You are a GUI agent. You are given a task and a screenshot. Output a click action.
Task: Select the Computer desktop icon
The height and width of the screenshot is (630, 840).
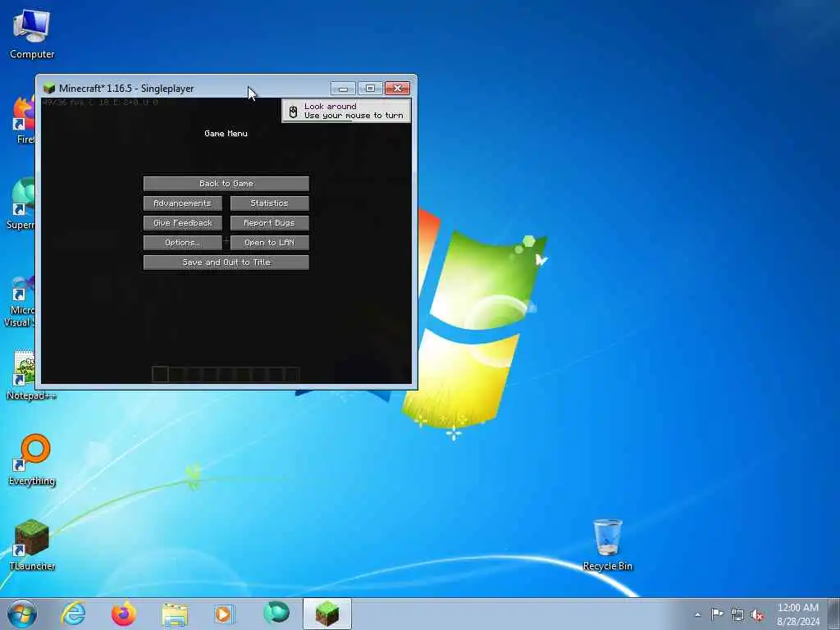click(x=32, y=34)
